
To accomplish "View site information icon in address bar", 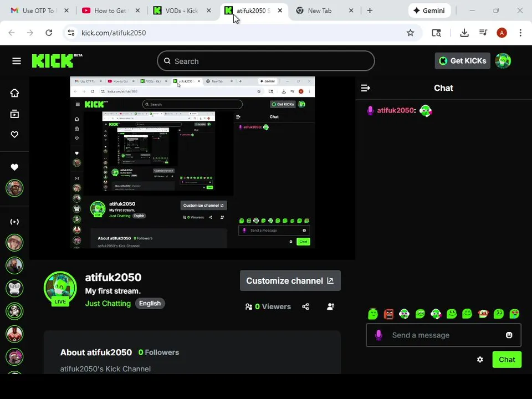I will tap(71, 33).
